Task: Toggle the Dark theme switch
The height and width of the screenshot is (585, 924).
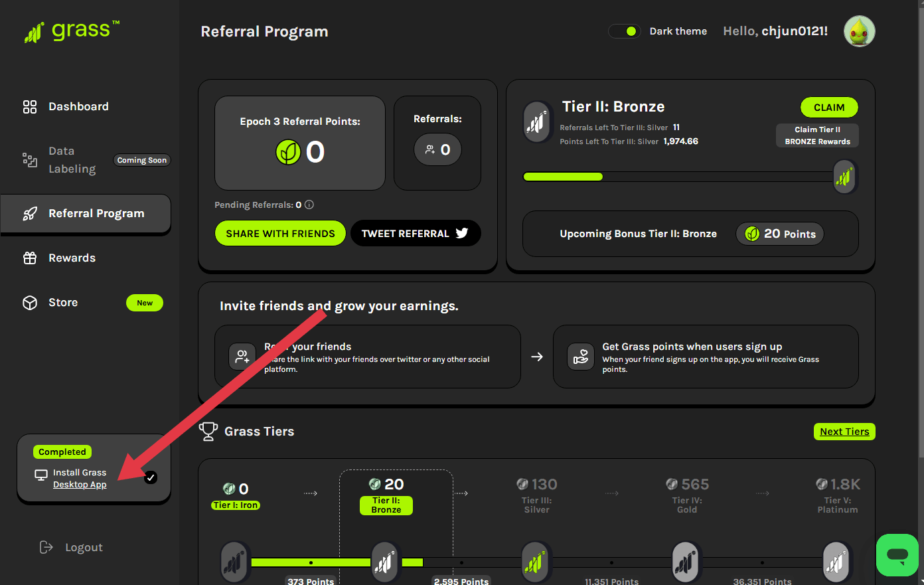Action: pos(624,31)
